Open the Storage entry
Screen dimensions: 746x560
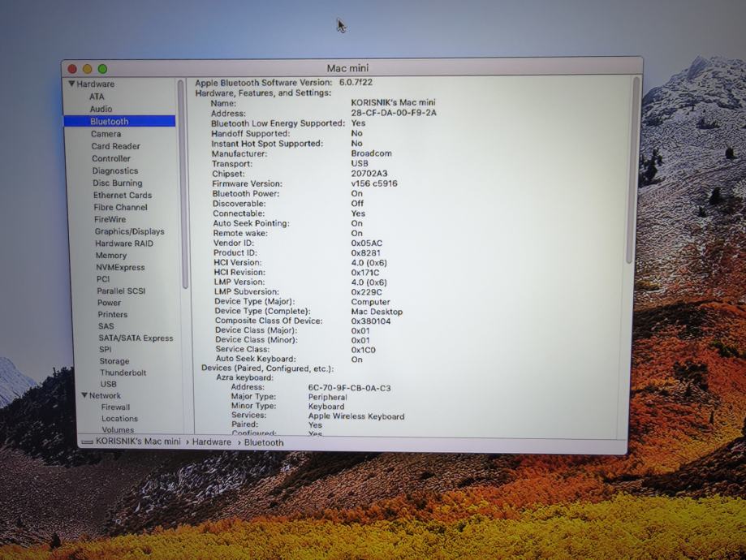(x=114, y=361)
